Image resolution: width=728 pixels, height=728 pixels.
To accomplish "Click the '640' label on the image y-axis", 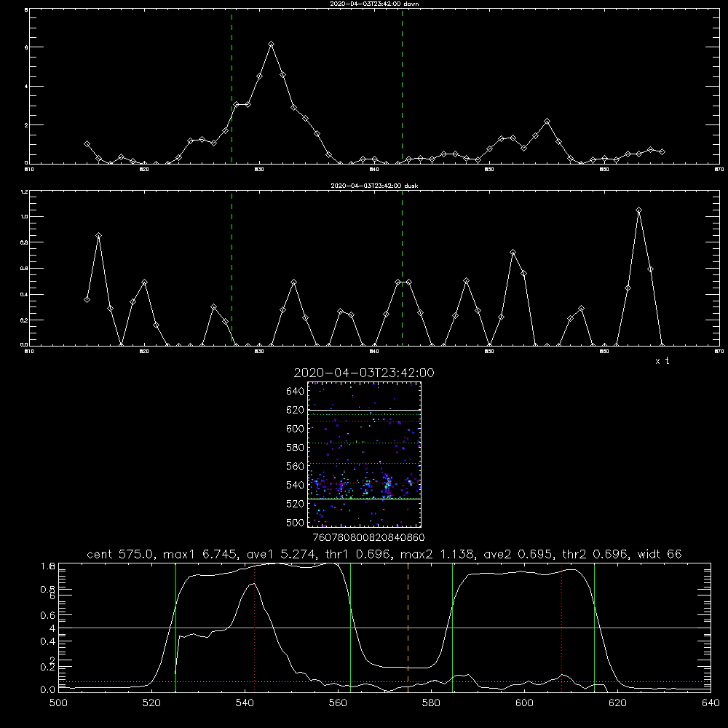I will pos(296,392).
